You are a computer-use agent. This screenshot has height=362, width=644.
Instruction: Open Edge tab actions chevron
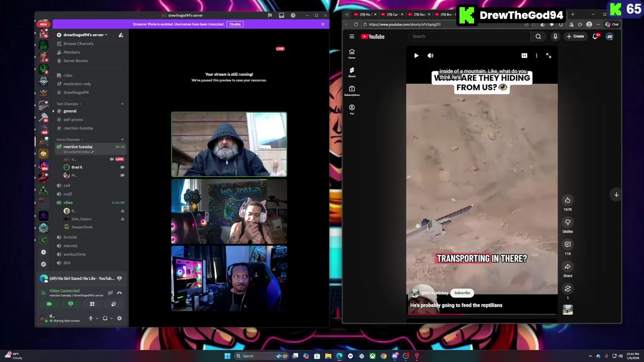pyautogui.click(x=347, y=15)
